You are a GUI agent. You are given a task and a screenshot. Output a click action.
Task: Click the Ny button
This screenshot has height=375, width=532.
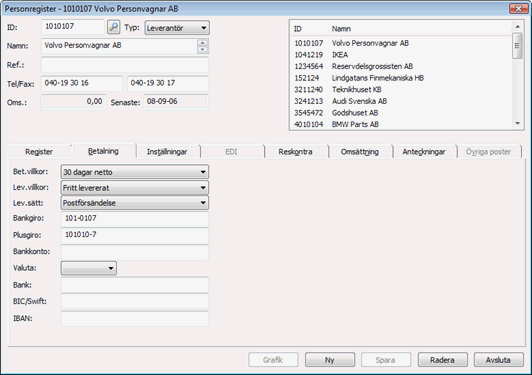click(330, 360)
